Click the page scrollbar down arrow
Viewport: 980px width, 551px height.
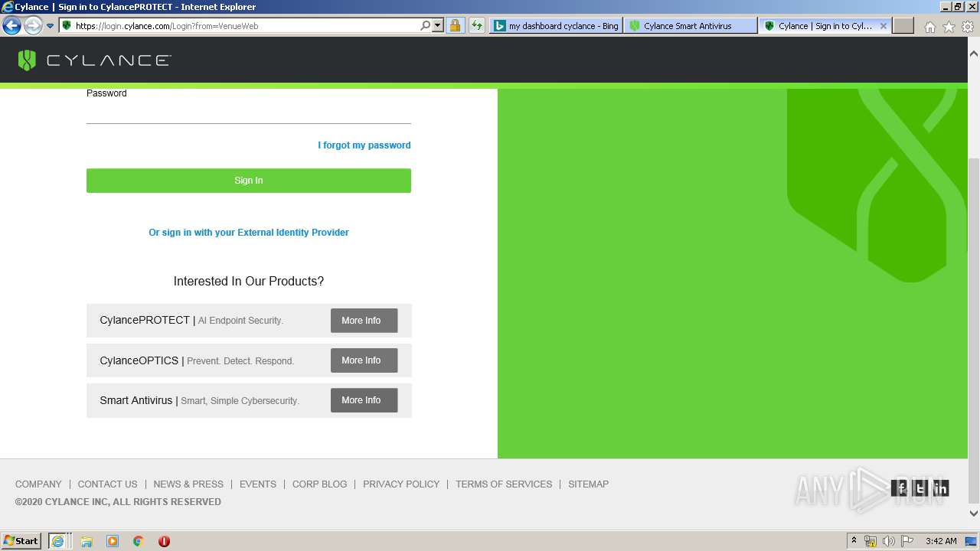974,514
